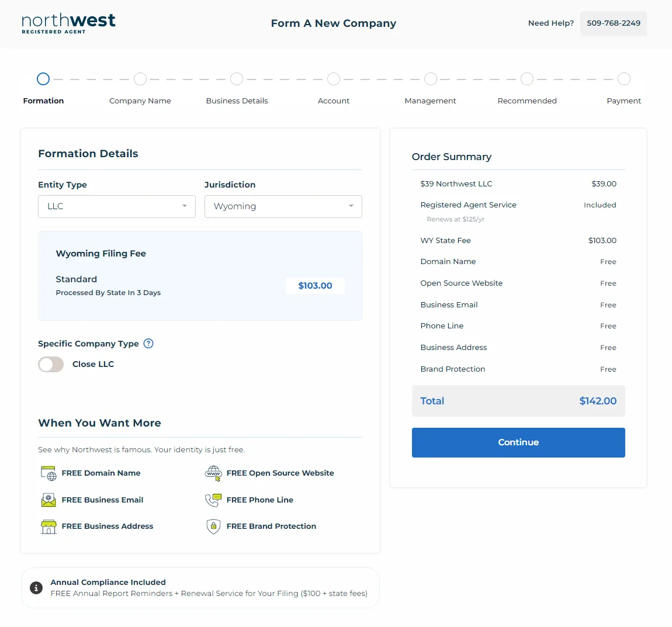
Task: Click the $103.00 filing fee badge
Action: [x=315, y=285]
